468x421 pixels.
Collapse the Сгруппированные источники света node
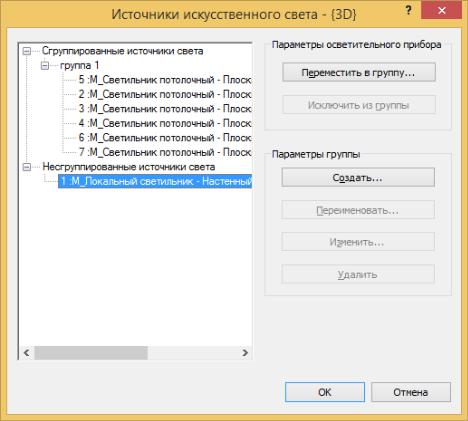pyautogui.click(x=27, y=51)
